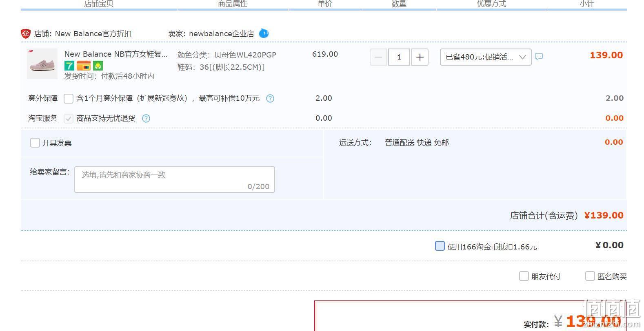Click the 普通配送 快递 免邮 shipping text
Screen dimensions: 644x331
pos(417,143)
